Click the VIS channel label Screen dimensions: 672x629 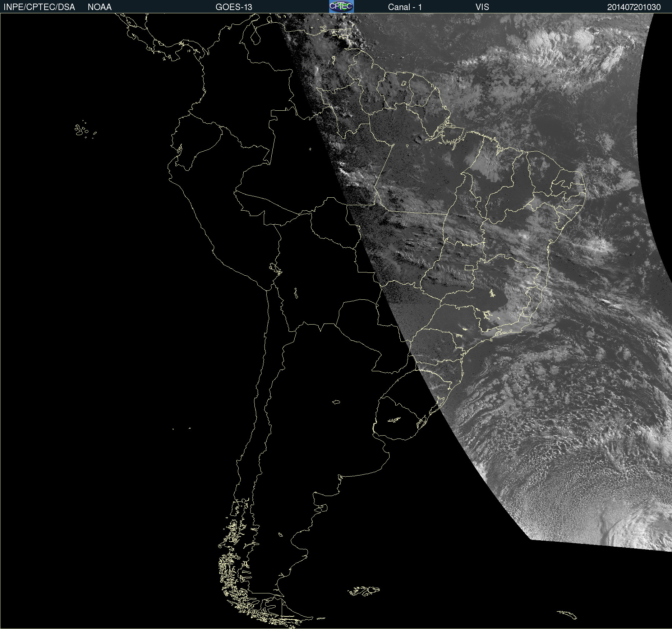click(x=482, y=7)
